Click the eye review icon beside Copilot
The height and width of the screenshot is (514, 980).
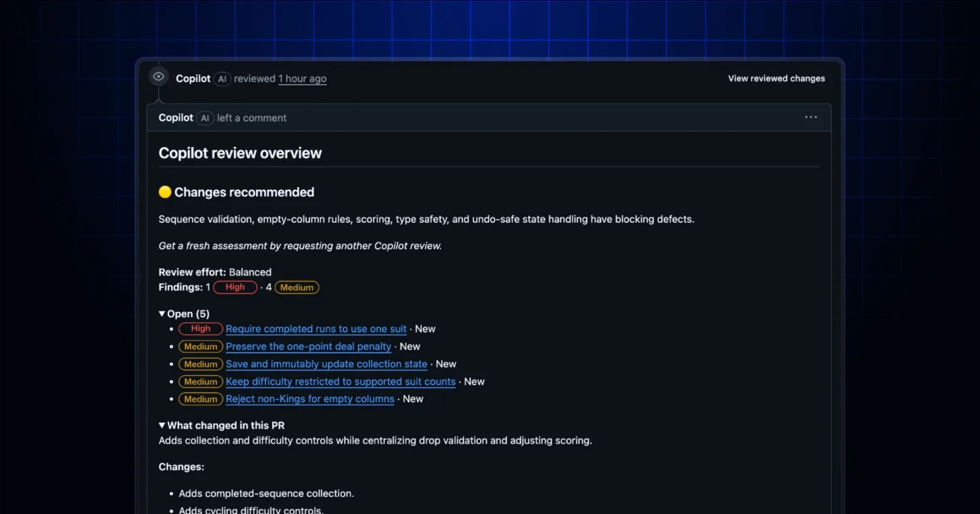[x=159, y=76]
